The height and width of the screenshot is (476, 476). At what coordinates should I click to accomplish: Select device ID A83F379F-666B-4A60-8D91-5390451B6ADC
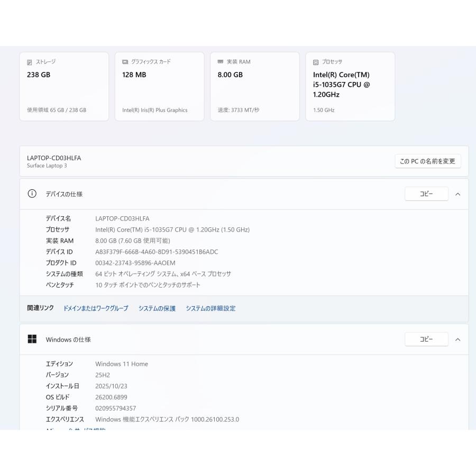(157, 252)
